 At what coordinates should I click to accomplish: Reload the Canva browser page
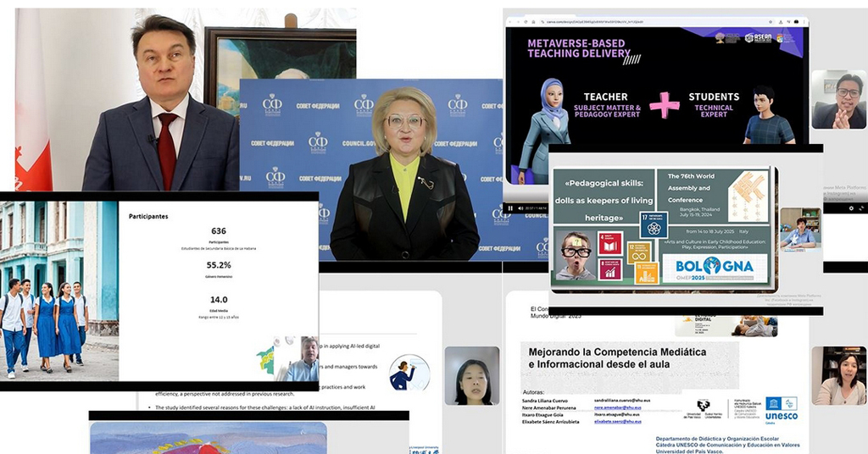[x=526, y=21]
